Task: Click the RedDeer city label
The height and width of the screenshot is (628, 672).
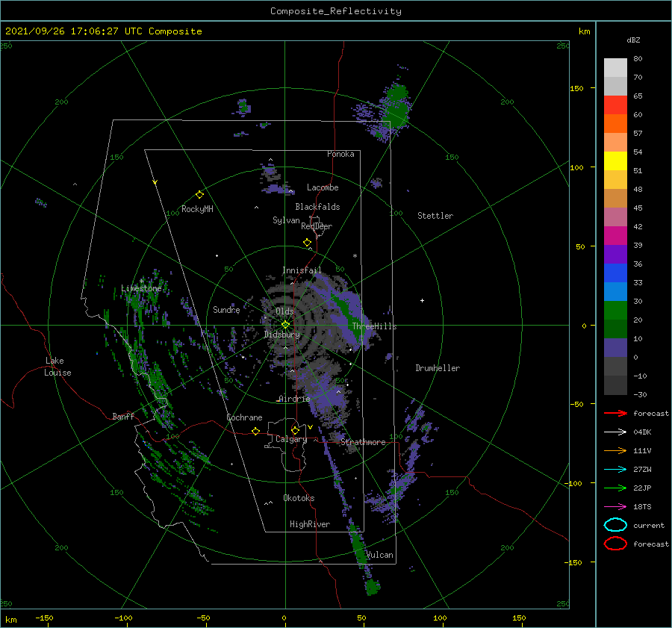Action: 317,226
